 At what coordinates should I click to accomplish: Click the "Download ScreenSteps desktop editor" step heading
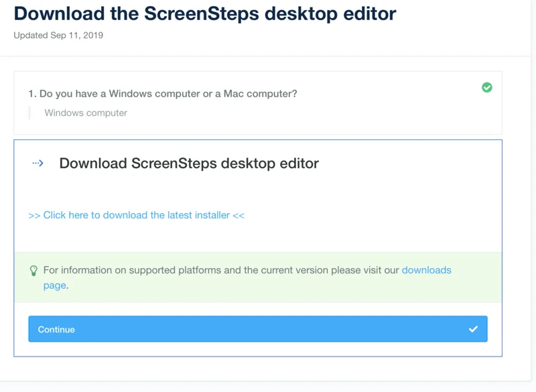click(x=189, y=164)
